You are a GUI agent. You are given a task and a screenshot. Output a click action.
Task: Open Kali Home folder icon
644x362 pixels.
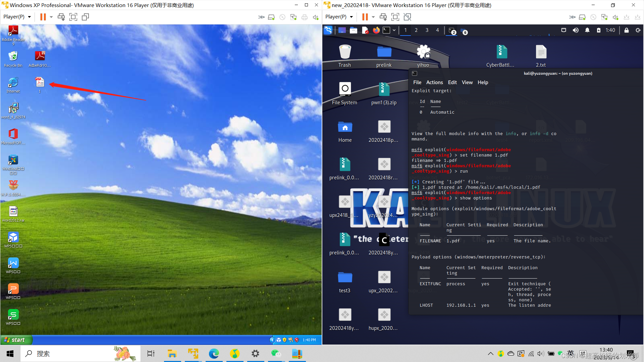345,131
